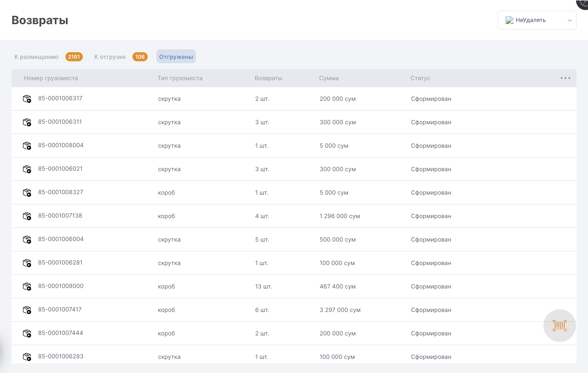Open the orange barcode scanner button
This screenshot has height=373, width=588.
pyautogui.click(x=559, y=325)
